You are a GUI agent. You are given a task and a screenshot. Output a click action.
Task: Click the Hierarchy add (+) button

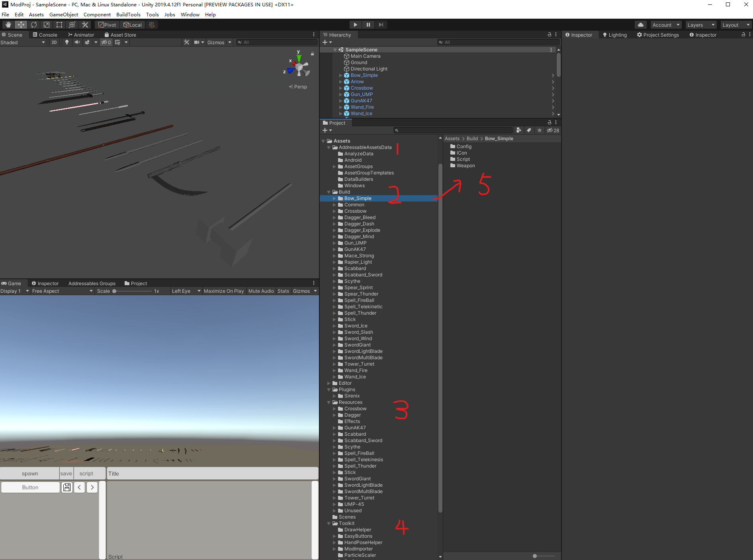click(x=325, y=42)
